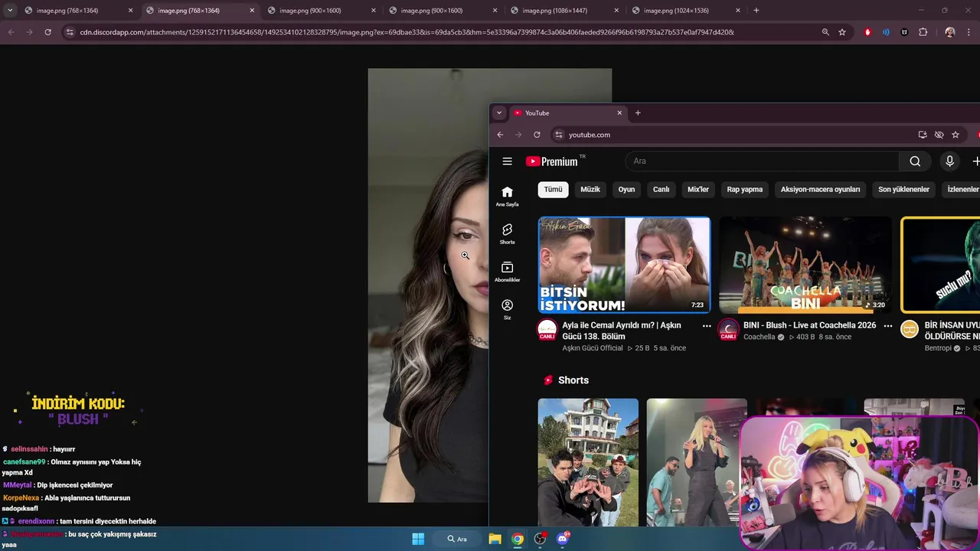The image size is (980, 551).
Task: Open the 'BİTSİN İSTİYORUM!' video thumbnail
Action: point(624,265)
